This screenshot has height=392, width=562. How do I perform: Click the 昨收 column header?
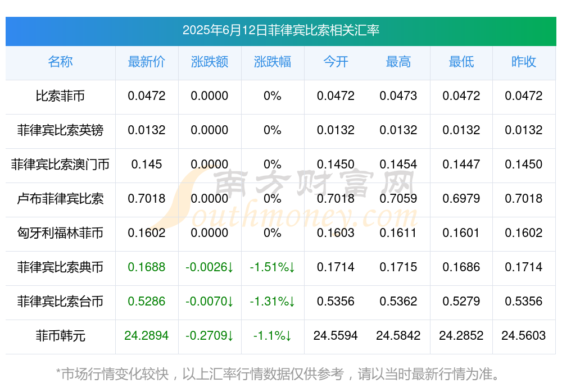tap(524, 62)
